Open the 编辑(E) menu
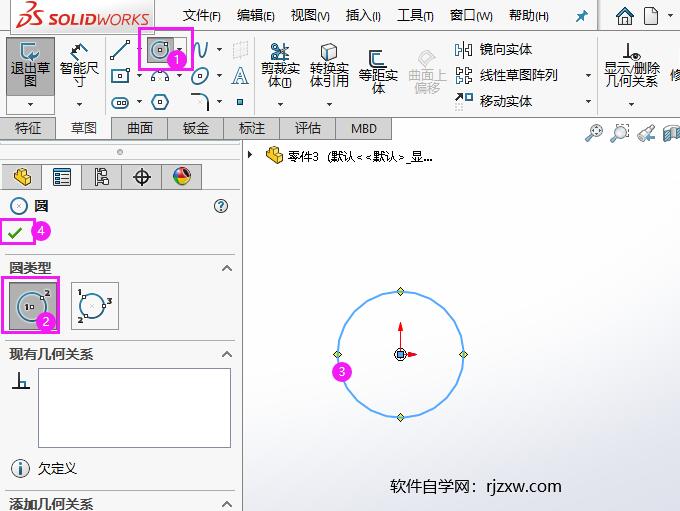Image resolution: width=680 pixels, height=511 pixels. coord(256,16)
